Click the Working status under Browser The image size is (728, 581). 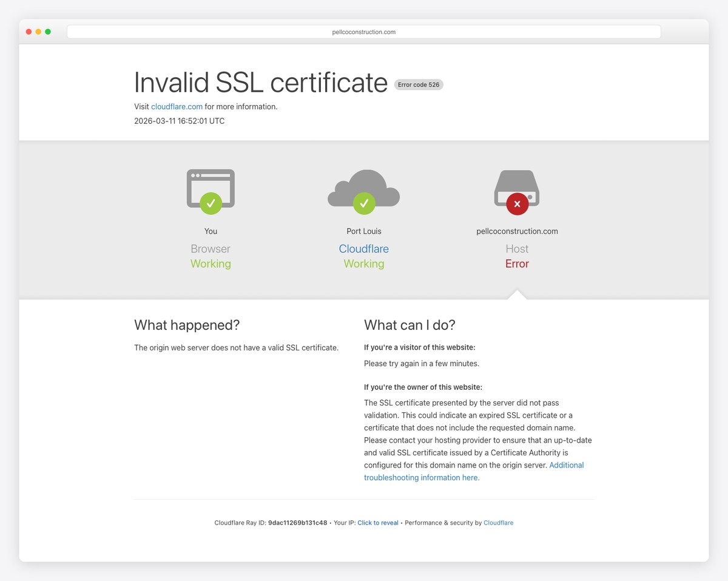(x=211, y=264)
